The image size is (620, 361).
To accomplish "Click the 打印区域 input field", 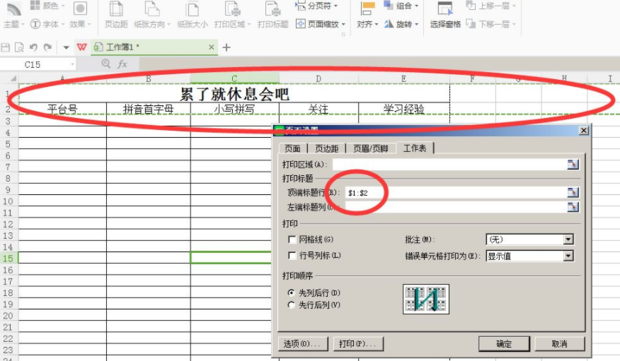I will (x=450, y=164).
